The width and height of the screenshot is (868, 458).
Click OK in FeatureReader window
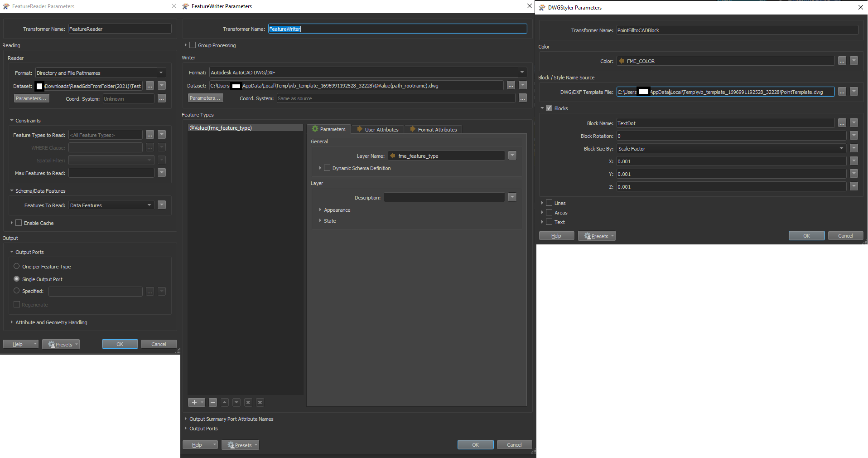pos(120,344)
